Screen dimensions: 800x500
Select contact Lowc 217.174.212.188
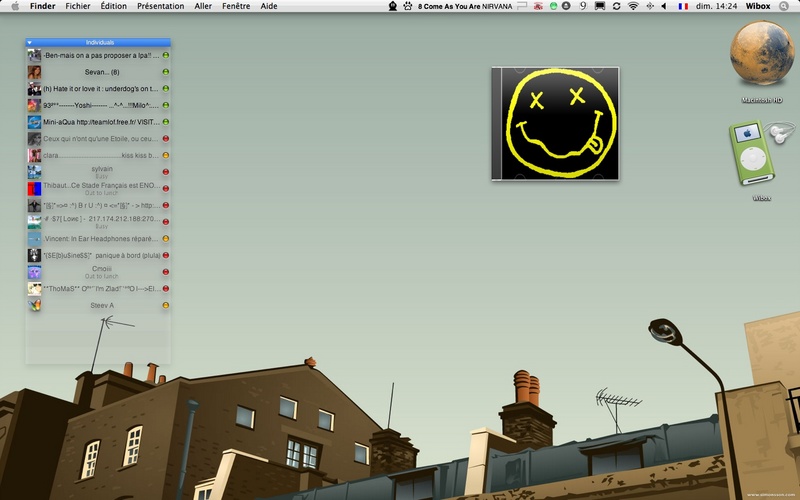point(98,222)
